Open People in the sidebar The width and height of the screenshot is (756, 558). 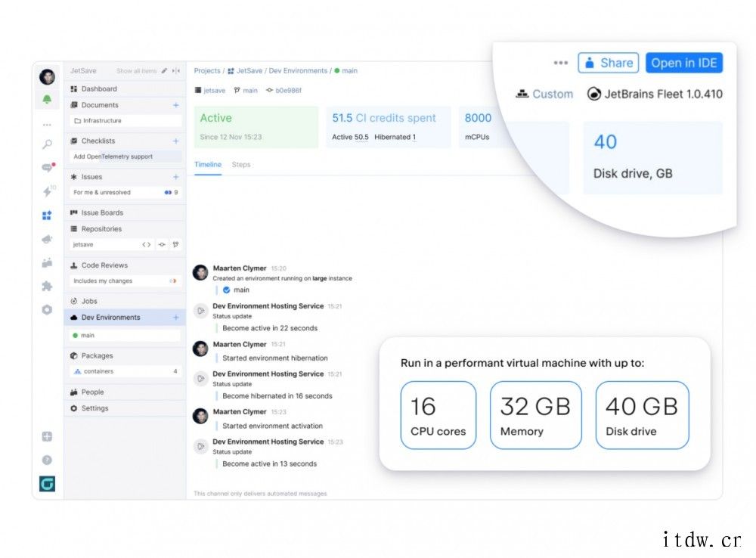pyautogui.click(x=125, y=392)
